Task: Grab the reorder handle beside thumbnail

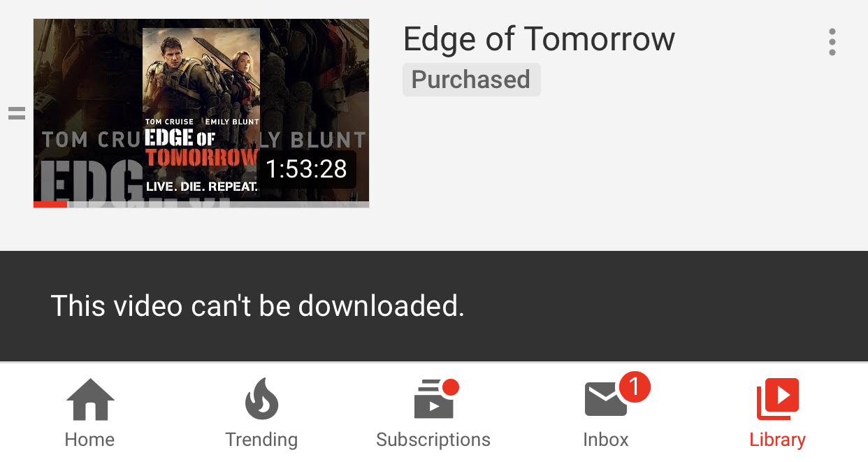Action: point(17,113)
